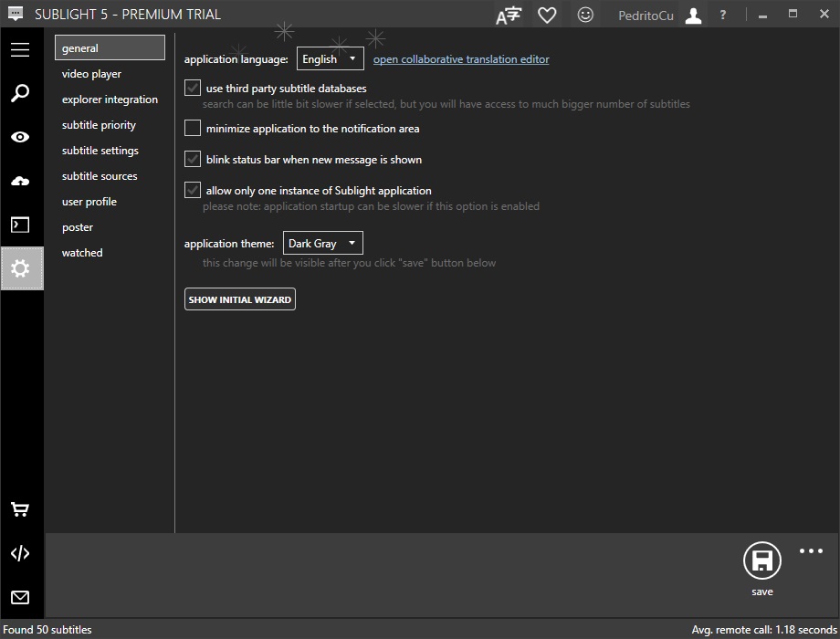This screenshot has height=639, width=840.
Task: Select the poster settings section
Action: pyautogui.click(x=78, y=227)
